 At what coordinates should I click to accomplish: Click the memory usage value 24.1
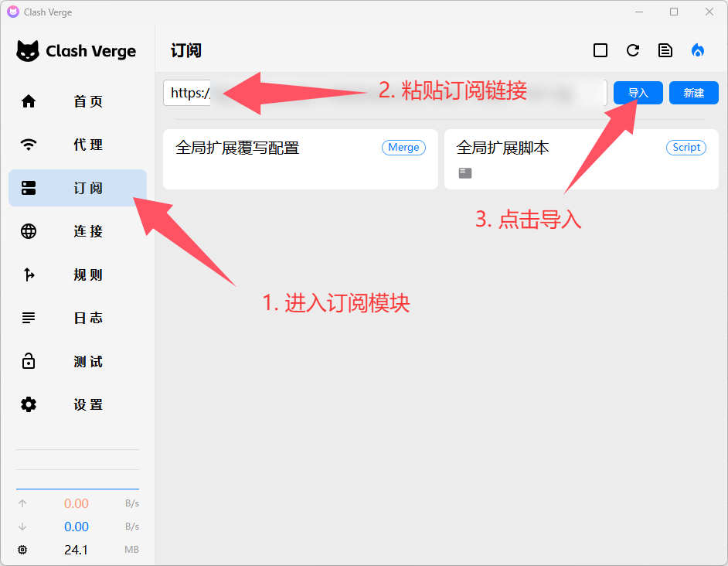[x=77, y=550]
